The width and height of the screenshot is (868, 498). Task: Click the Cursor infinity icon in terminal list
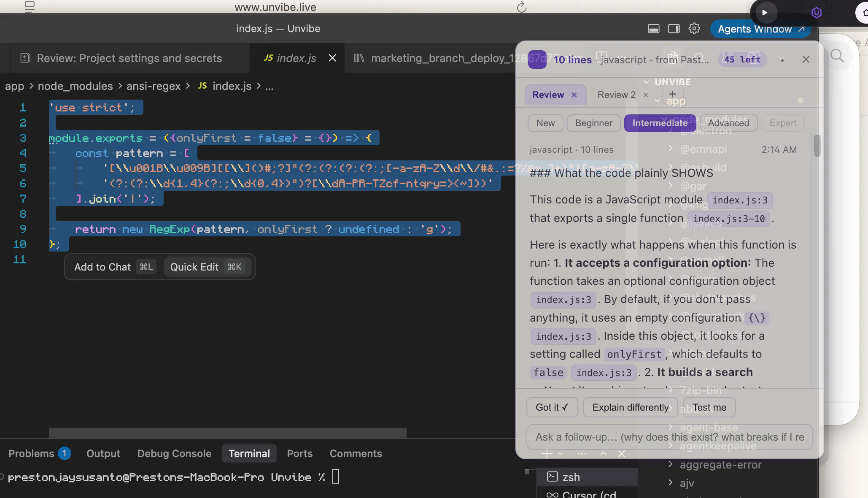(x=553, y=495)
